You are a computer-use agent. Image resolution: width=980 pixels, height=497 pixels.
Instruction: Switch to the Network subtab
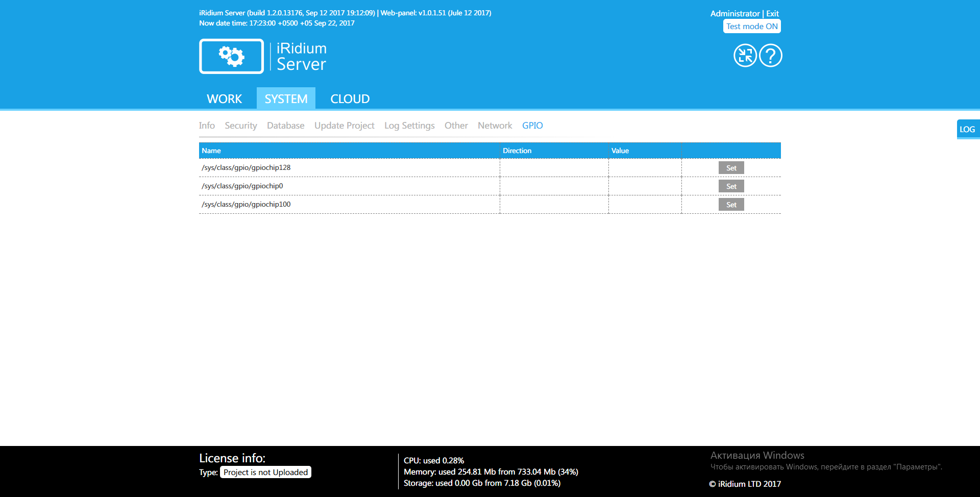(x=495, y=126)
